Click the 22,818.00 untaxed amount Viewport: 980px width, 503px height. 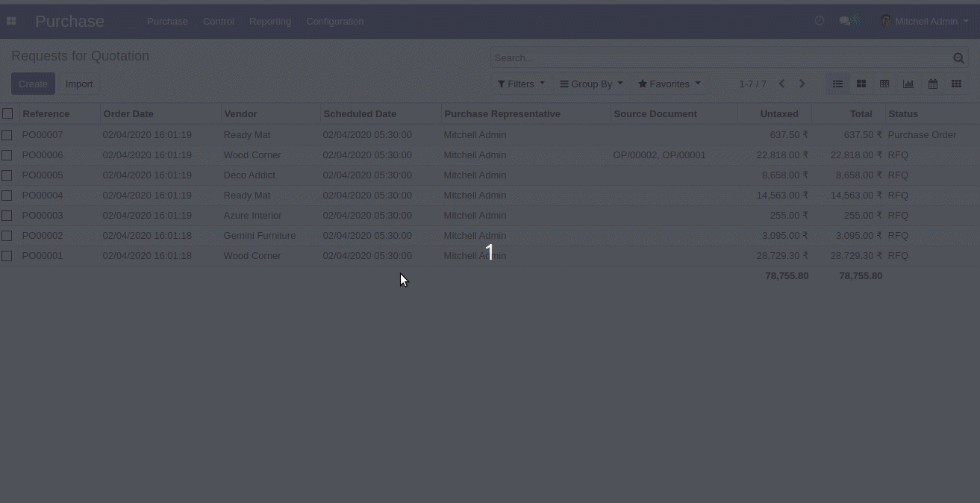782,155
